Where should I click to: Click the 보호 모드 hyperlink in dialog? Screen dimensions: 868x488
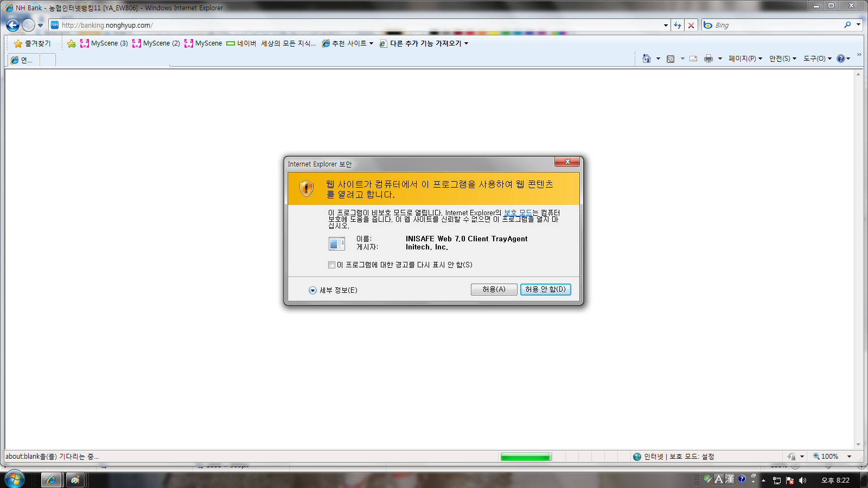pos(518,213)
